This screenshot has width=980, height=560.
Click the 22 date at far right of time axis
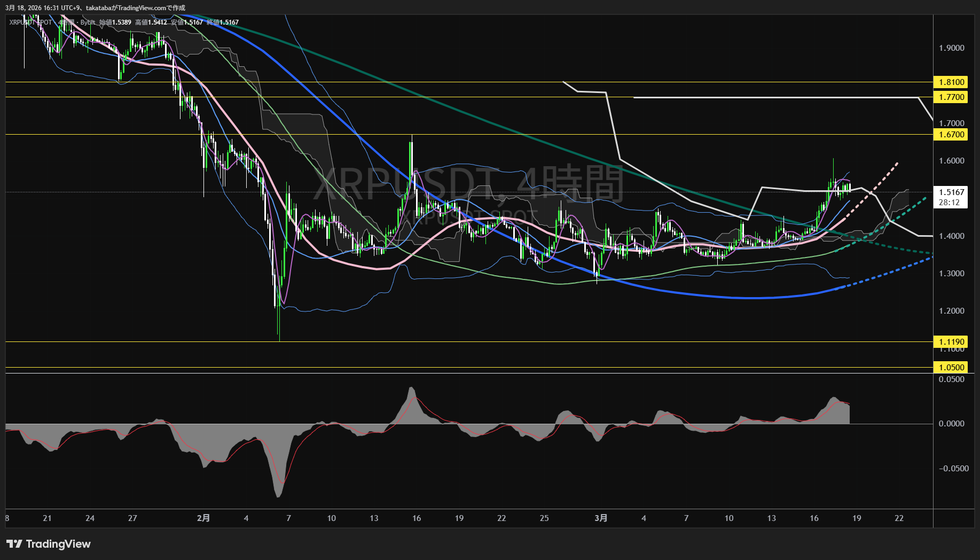pos(899,518)
